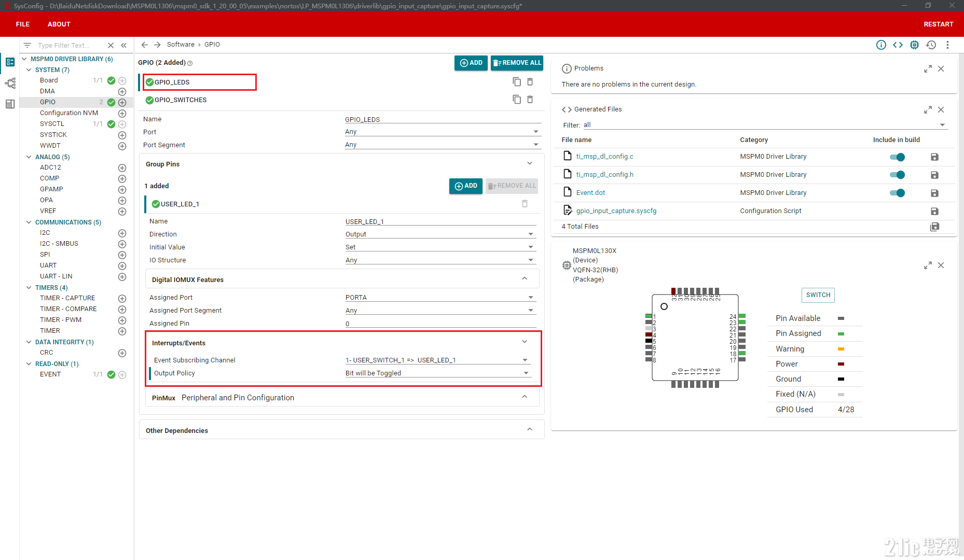Open gpio_input_capture.syscfg file link
Image resolution: width=964 pixels, height=560 pixels.
(x=616, y=211)
